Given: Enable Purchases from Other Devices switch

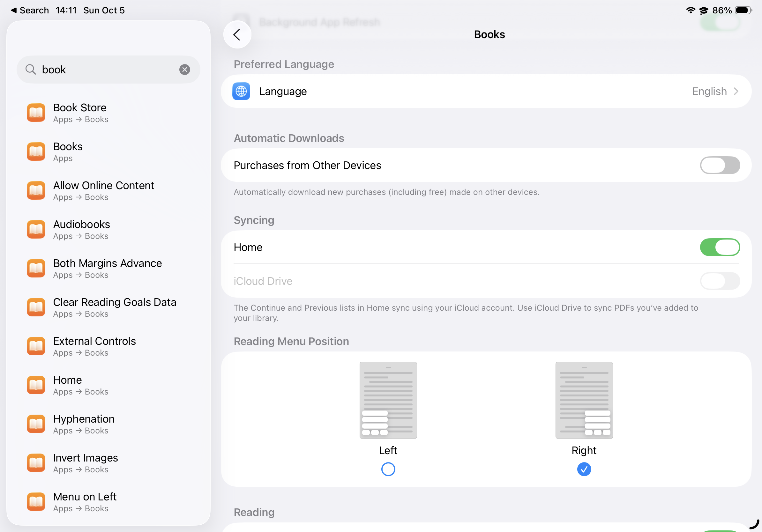Looking at the screenshot, I should point(720,165).
